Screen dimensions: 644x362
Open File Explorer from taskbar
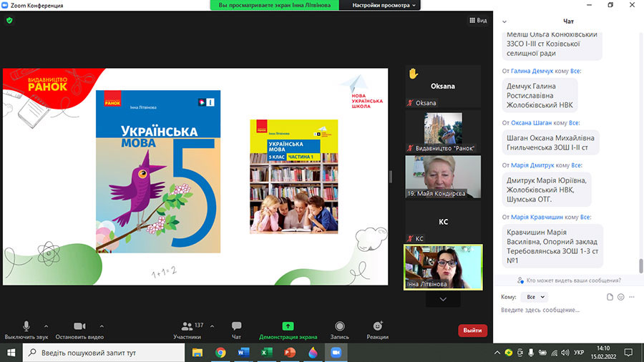click(197, 353)
